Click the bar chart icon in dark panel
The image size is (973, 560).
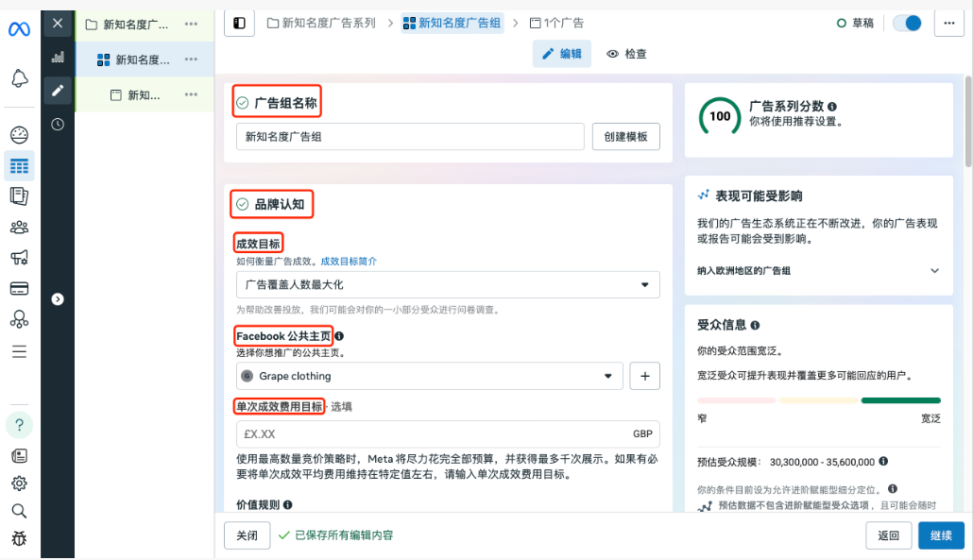coord(58,57)
